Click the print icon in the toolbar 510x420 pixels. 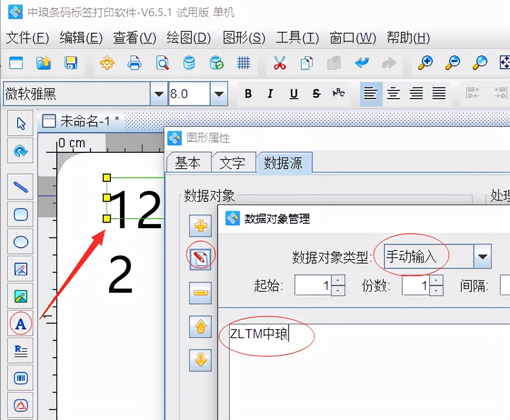(135, 63)
